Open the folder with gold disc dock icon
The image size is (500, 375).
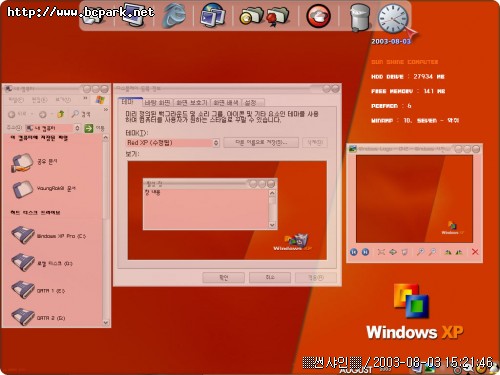click(251, 15)
